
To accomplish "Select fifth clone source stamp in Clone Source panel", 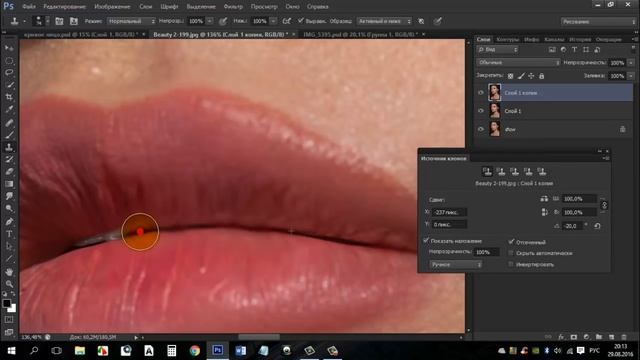I will click(542, 171).
